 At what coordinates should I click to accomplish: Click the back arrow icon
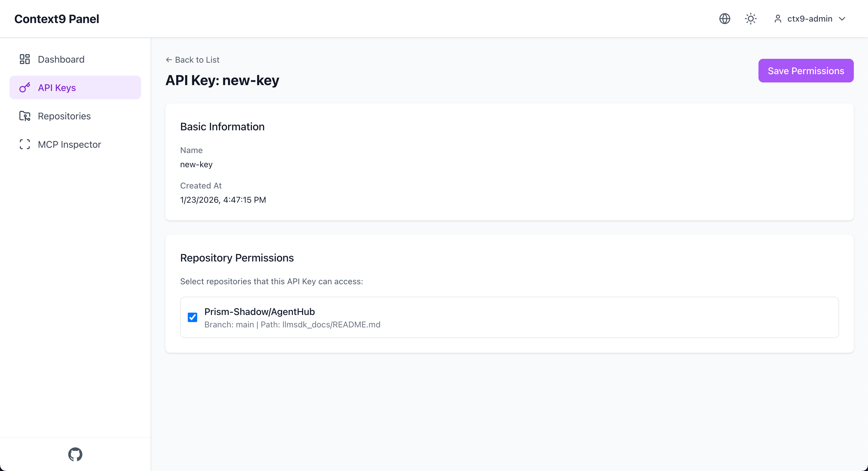(169, 60)
